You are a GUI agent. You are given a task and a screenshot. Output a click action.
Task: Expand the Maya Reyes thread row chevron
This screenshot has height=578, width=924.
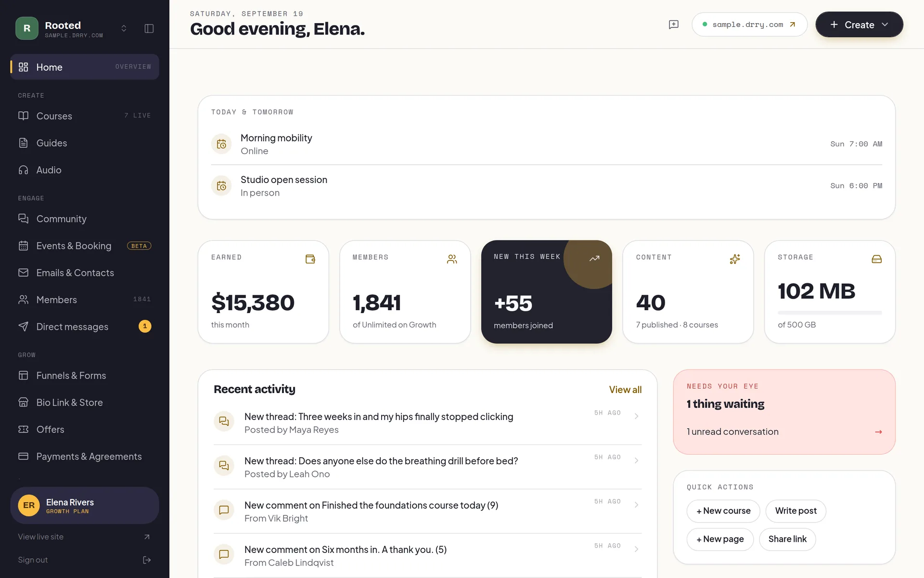click(637, 416)
